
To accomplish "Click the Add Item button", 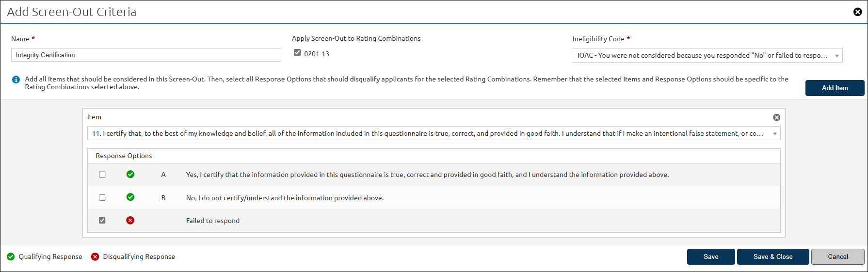I will pos(835,88).
